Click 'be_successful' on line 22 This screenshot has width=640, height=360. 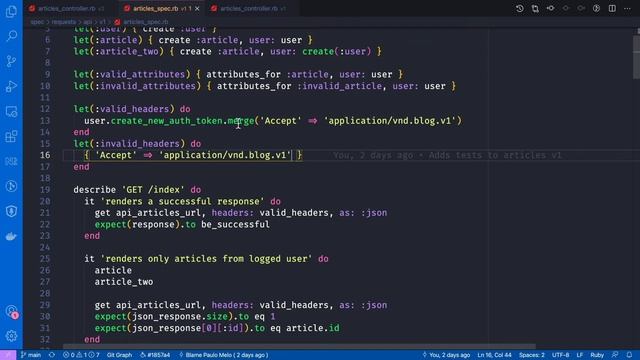pyautogui.click(x=235, y=224)
